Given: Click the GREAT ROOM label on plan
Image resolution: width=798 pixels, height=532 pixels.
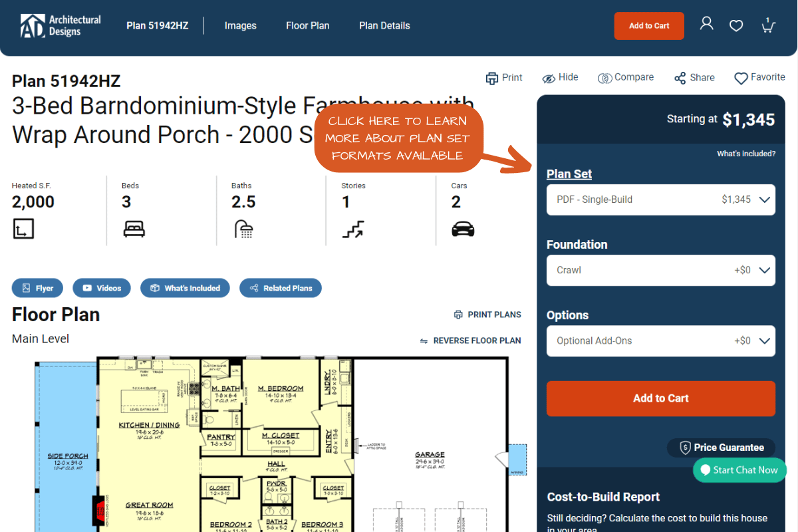Looking at the screenshot, I should click(150, 505).
